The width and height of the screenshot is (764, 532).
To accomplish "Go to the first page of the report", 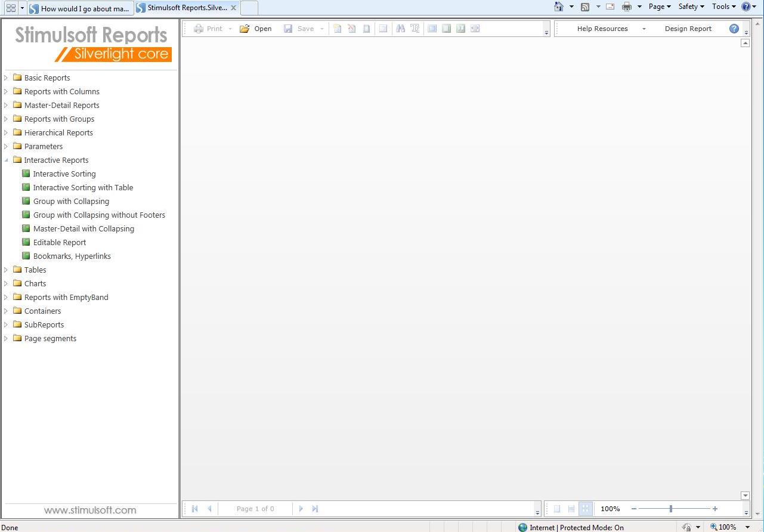I will click(195, 509).
